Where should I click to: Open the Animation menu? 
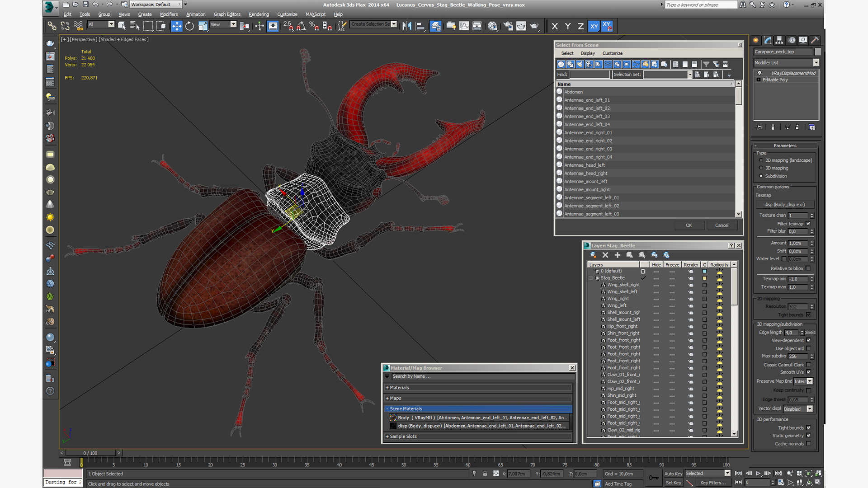196,14
